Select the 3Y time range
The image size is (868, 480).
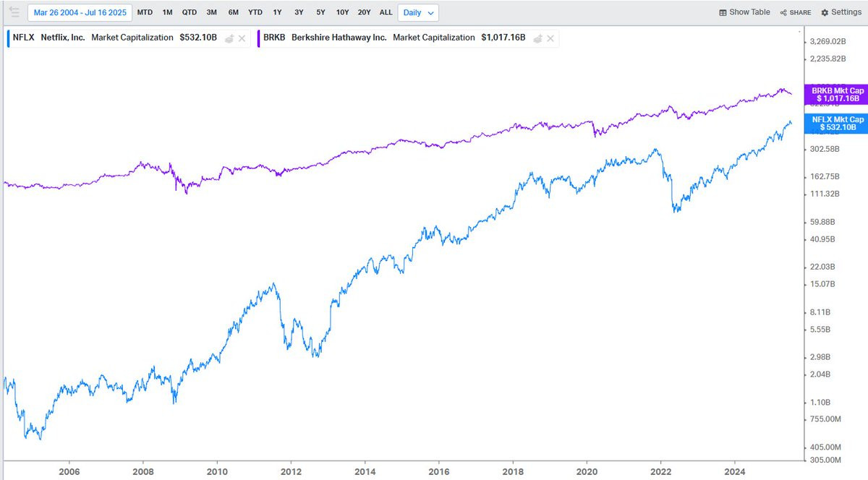tap(299, 12)
